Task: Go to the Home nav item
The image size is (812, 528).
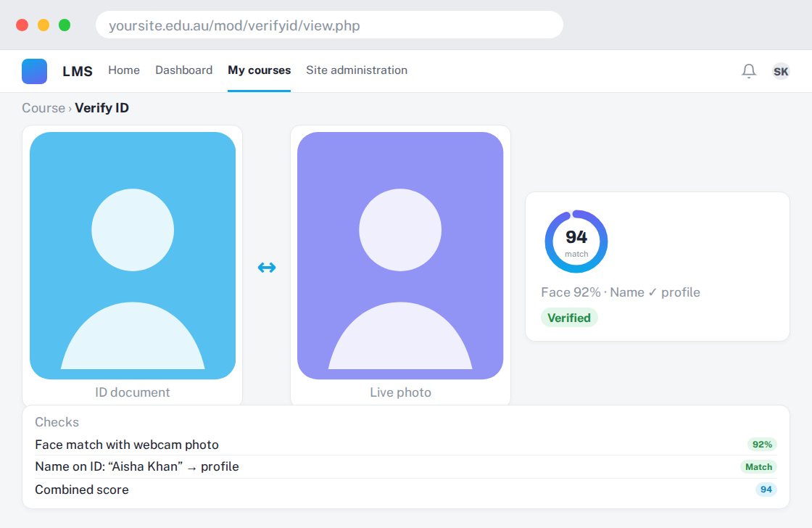Action: [x=124, y=70]
